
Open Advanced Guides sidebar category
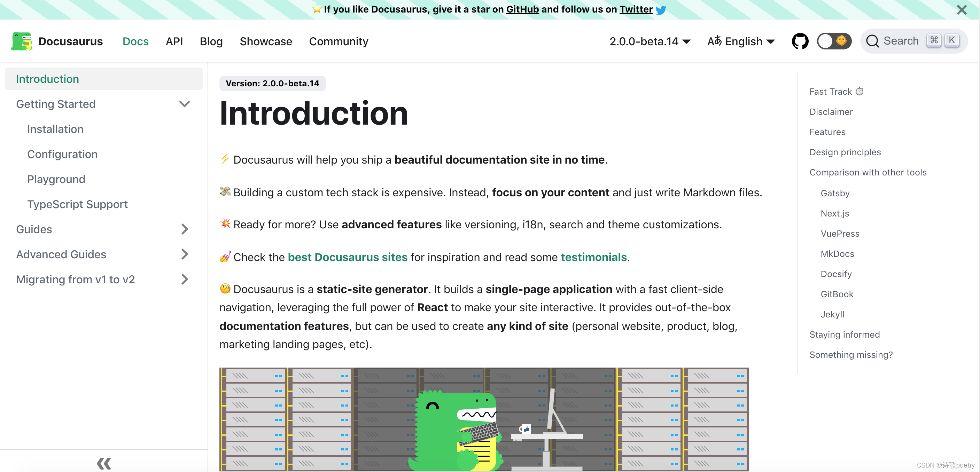[x=61, y=254]
